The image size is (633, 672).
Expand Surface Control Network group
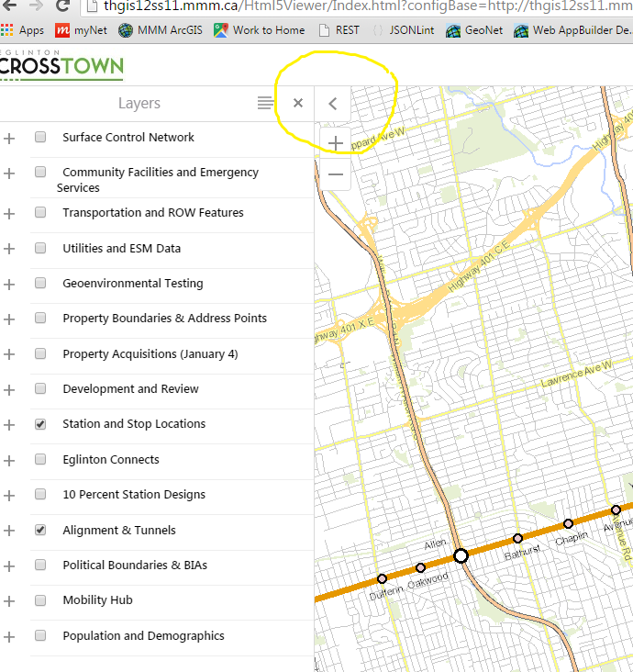pyautogui.click(x=9, y=139)
